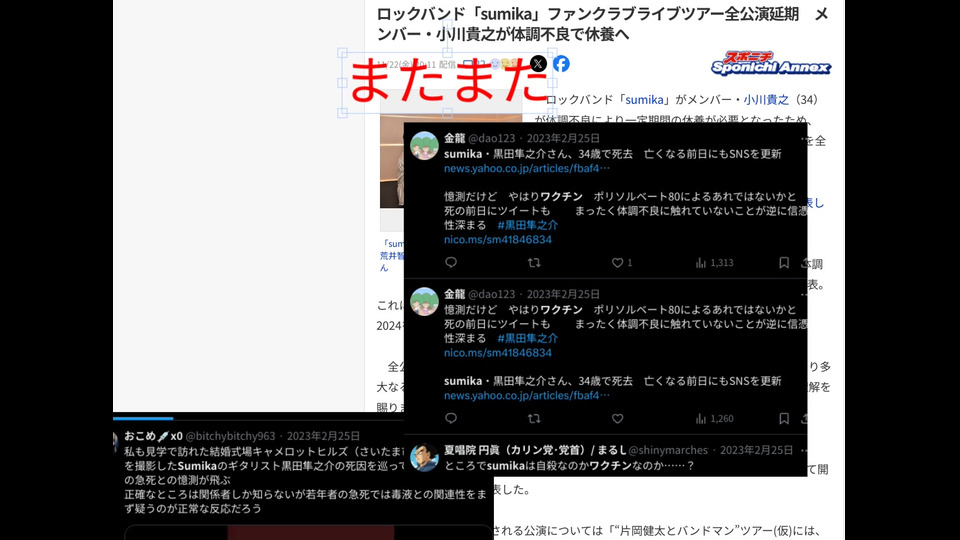
Task: Open 金龍 avatar on the first tweet
Action: (424, 146)
